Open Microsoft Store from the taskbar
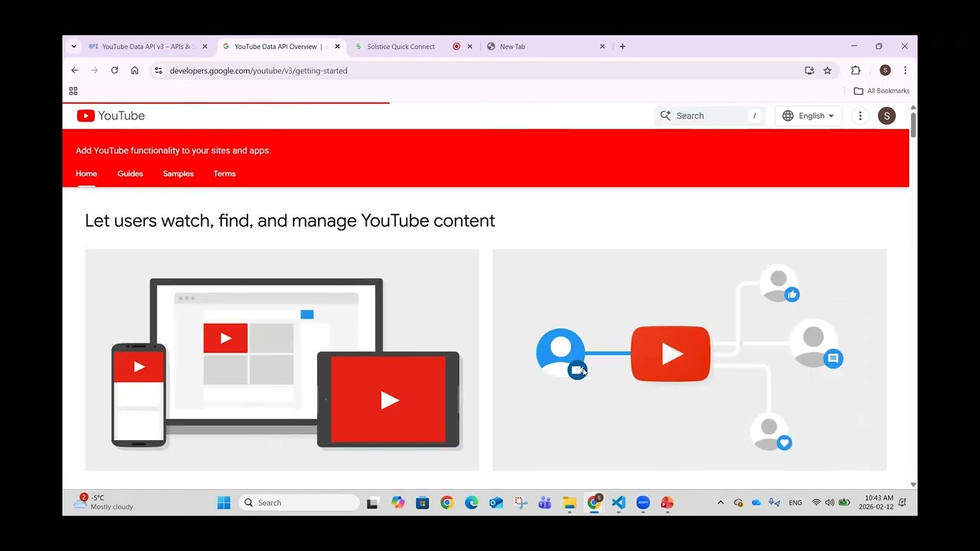 (423, 503)
